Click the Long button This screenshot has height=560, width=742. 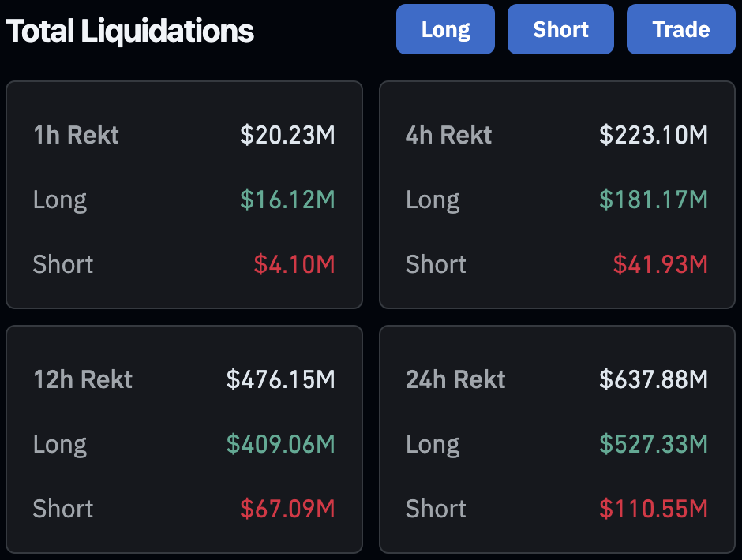[x=445, y=29]
